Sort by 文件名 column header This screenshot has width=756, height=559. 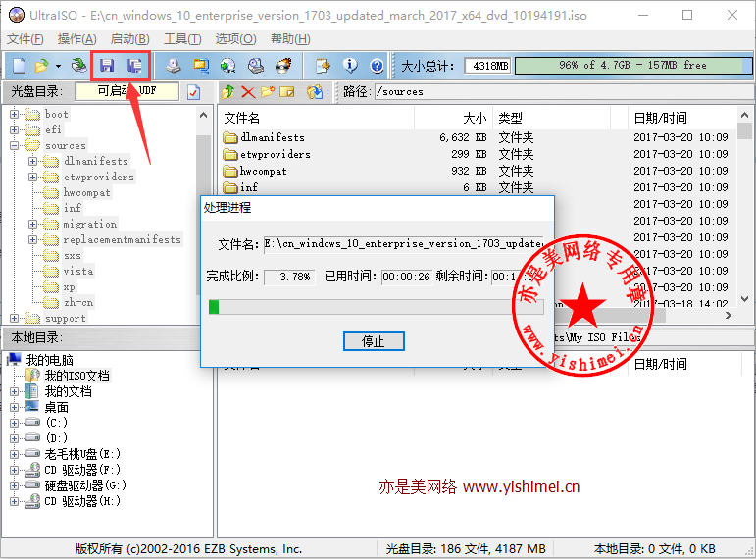click(x=317, y=118)
